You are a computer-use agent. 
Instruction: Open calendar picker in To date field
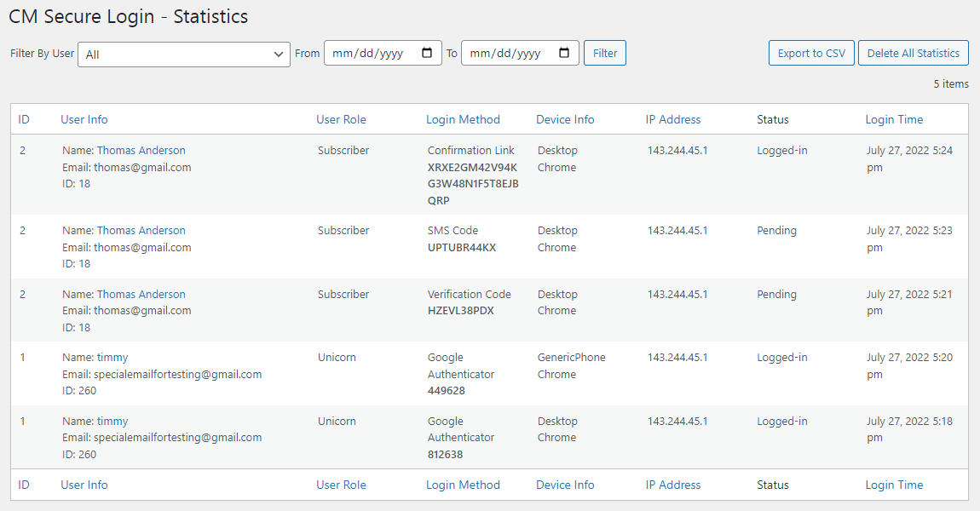pyautogui.click(x=564, y=53)
